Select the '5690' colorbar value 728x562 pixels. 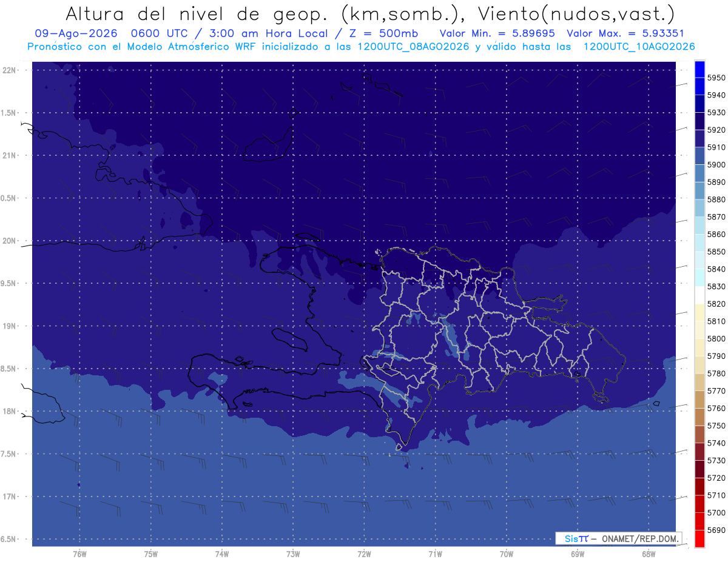716,530
